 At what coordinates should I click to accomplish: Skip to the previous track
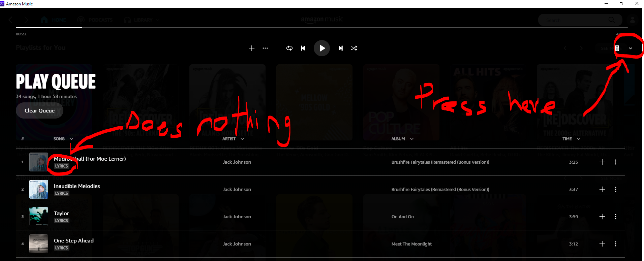[303, 48]
